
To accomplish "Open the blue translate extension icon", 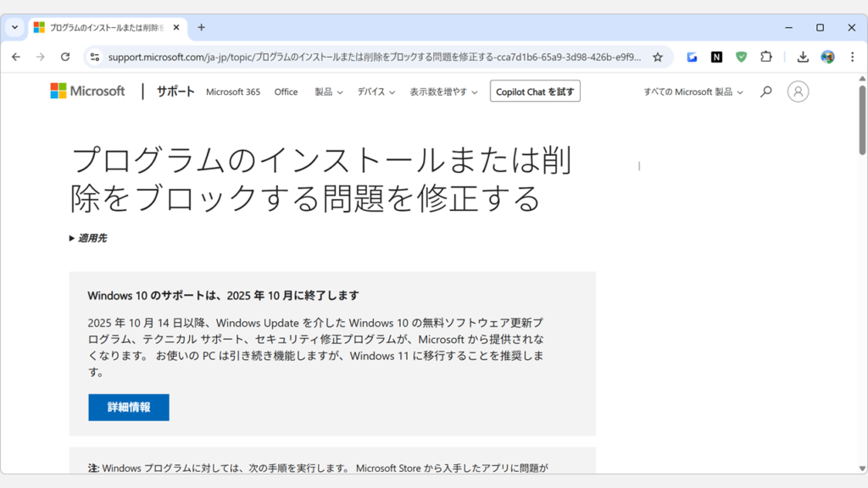I will 692,57.
